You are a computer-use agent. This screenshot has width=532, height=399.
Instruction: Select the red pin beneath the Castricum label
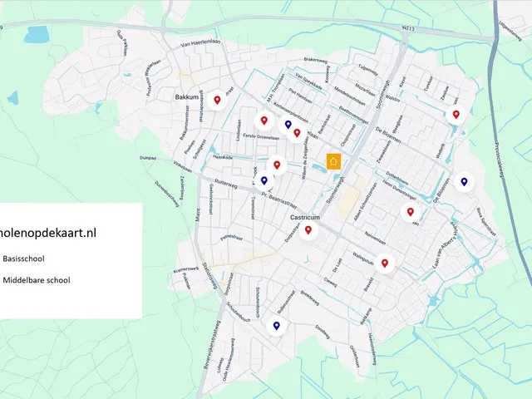tap(308, 230)
